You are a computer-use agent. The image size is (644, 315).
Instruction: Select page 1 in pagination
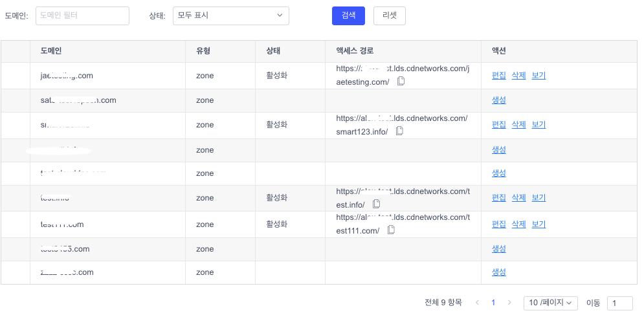493,303
